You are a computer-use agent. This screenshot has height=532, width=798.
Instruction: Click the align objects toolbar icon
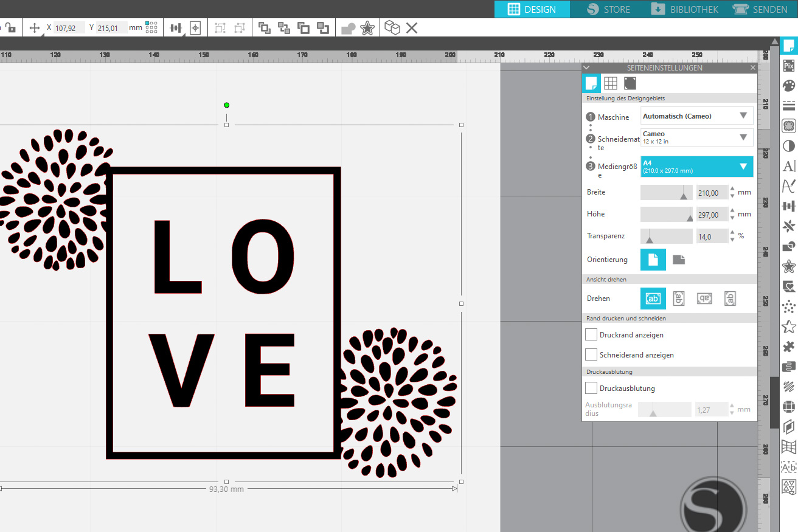(x=176, y=28)
